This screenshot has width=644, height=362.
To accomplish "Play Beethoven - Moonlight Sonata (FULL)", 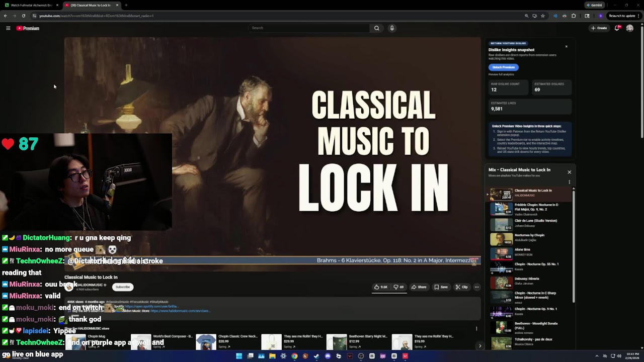I will click(530, 327).
